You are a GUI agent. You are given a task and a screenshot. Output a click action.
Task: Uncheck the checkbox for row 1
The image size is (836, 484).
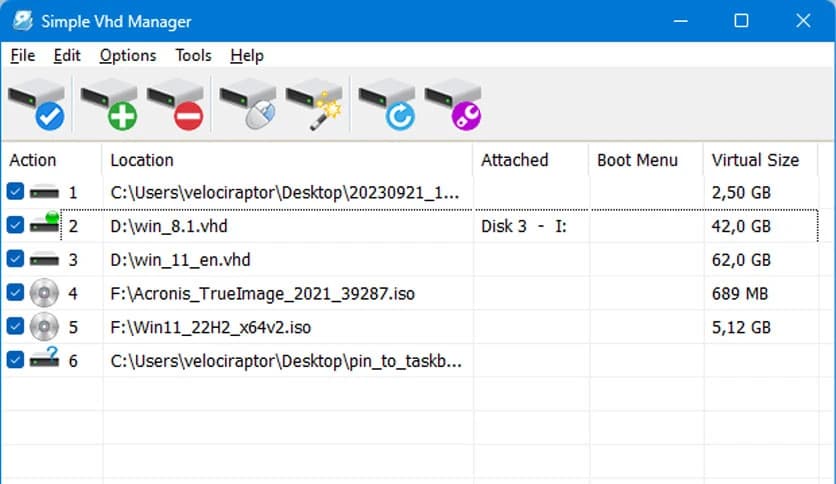point(15,191)
